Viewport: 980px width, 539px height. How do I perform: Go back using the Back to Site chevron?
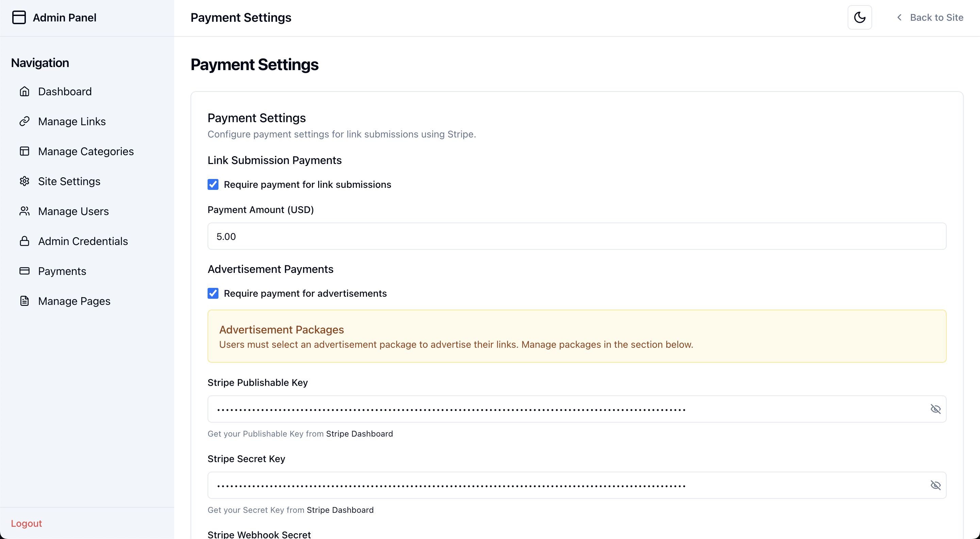tap(899, 17)
